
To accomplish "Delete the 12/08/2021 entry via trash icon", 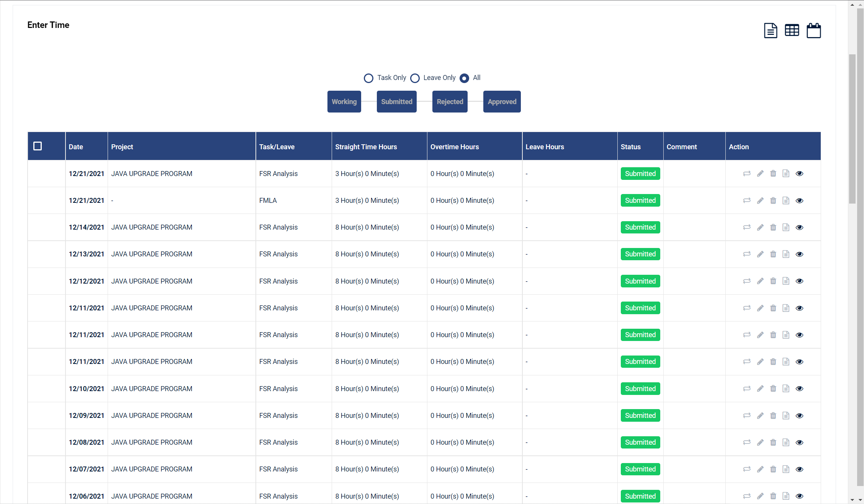I will [x=773, y=442].
